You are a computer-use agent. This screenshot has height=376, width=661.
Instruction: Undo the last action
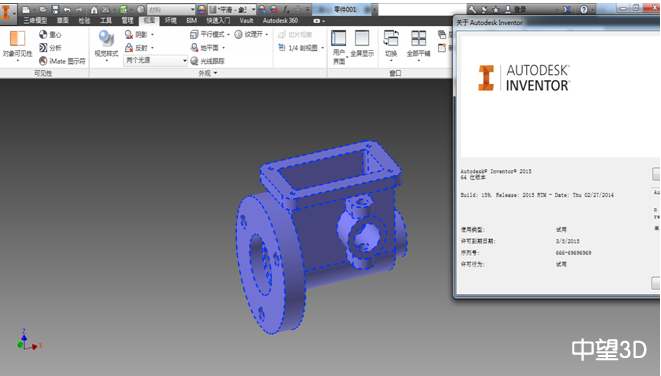67,9
